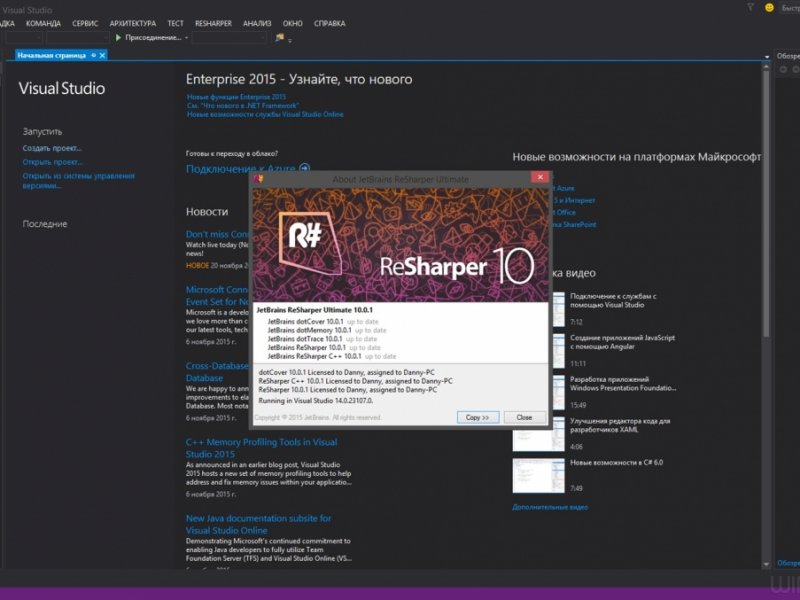The width and height of the screenshot is (800, 600).
Task: Click the notifications flag icon at top right
Action: tap(751, 7)
